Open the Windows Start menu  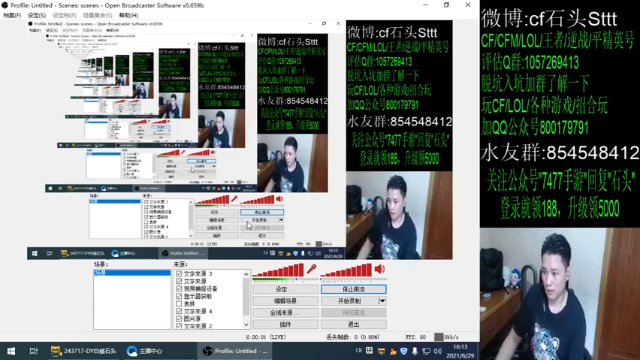(x=11, y=351)
